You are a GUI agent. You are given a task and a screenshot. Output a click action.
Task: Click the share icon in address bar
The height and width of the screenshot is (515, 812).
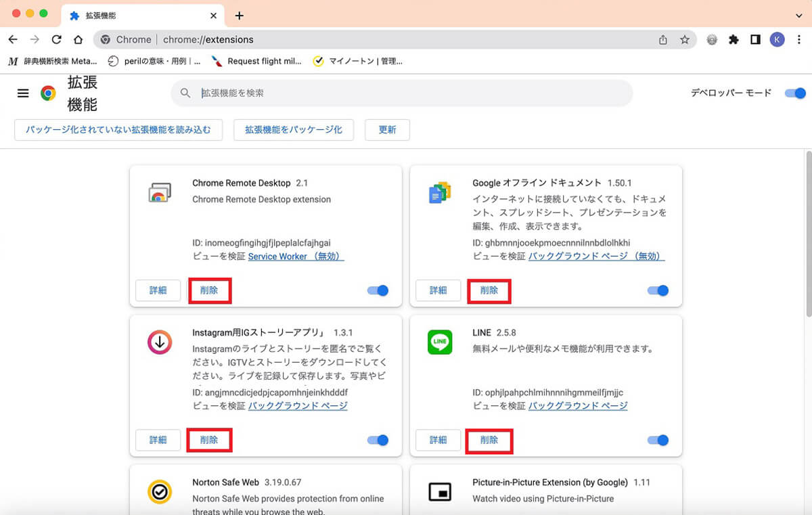click(663, 40)
